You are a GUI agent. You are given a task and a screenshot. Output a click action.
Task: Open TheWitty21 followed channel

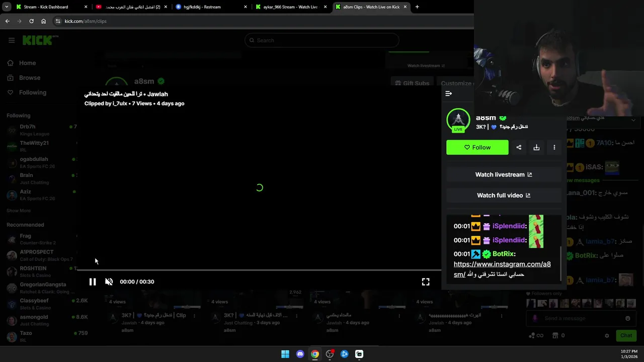pos(40,146)
